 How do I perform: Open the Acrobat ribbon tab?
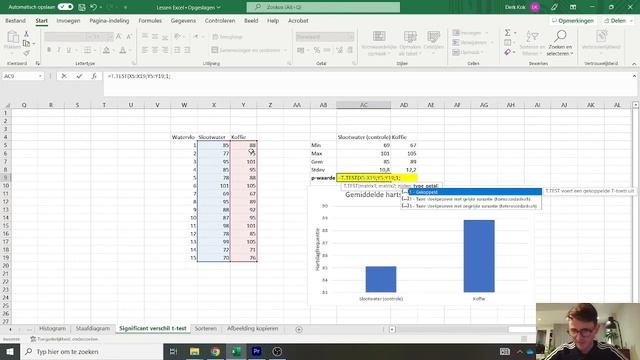298,20
